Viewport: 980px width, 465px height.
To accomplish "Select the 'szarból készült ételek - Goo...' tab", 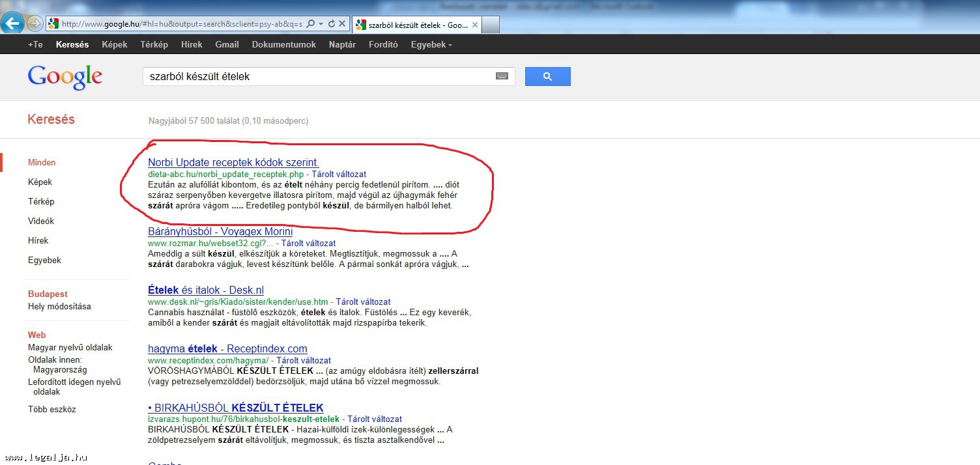I will point(417,25).
